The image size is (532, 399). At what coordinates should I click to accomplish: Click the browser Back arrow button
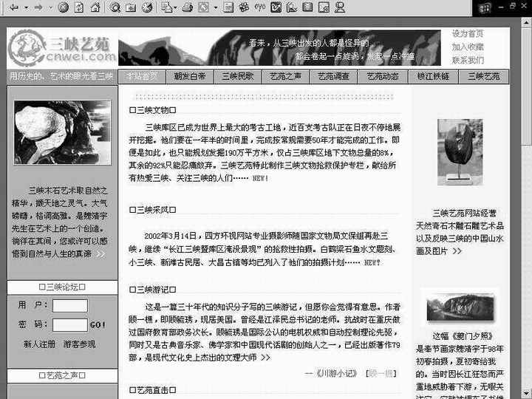13,7
